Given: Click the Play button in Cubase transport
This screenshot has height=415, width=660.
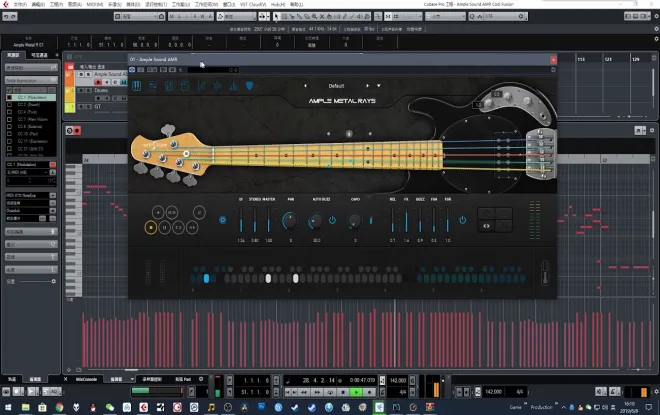Looking at the screenshot, I should click(x=356, y=392).
